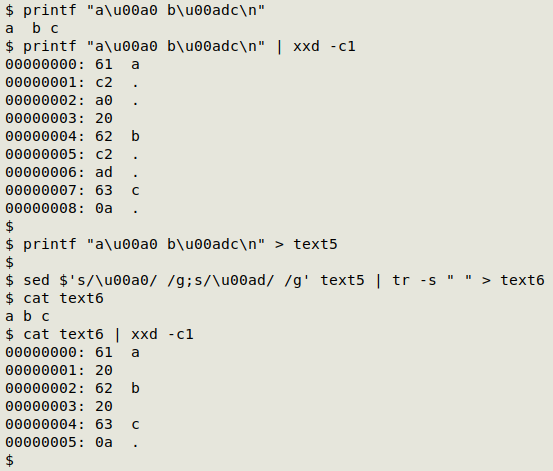Click the 'cat text6' command line
This screenshot has height=471, width=553.
54,298
